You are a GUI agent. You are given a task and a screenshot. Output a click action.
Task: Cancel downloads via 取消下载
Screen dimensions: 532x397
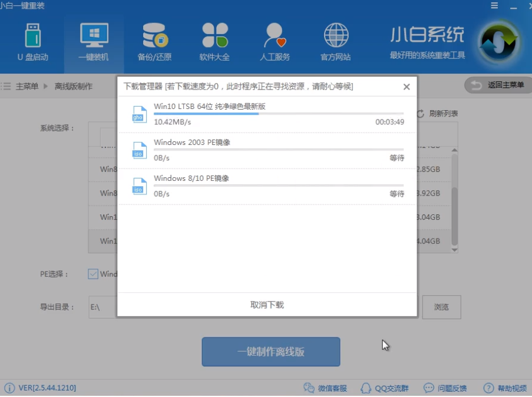click(267, 305)
